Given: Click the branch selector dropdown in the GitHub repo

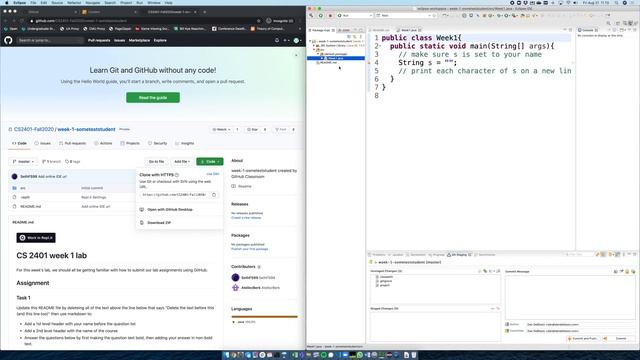Looking at the screenshot, I should (24, 162).
